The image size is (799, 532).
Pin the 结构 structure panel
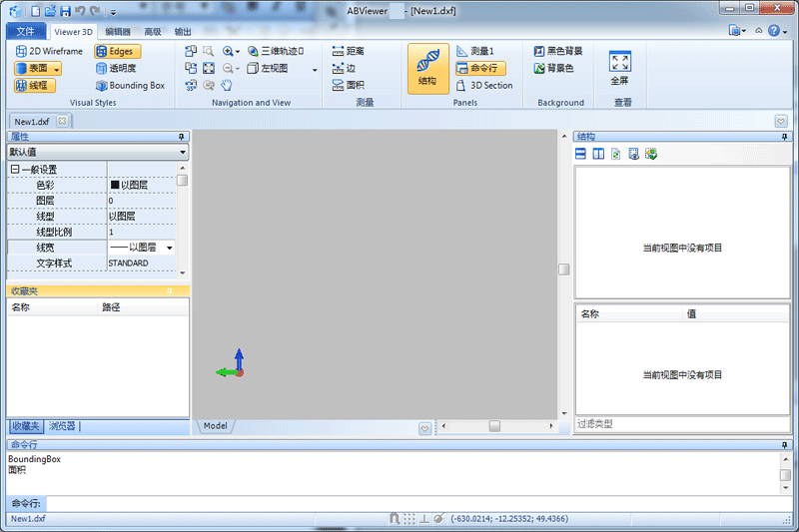pyautogui.click(x=784, y=137)
